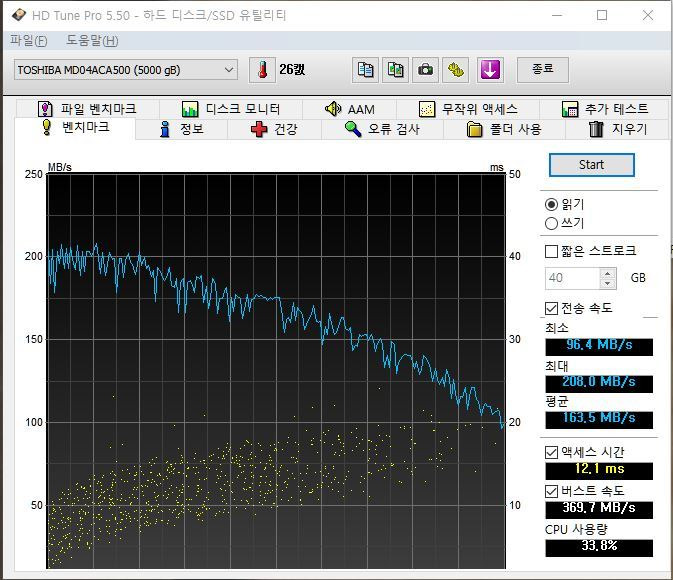Toggle the 액세스 시간 checkbox
The image size is (673, 580).
coord(551,452)
